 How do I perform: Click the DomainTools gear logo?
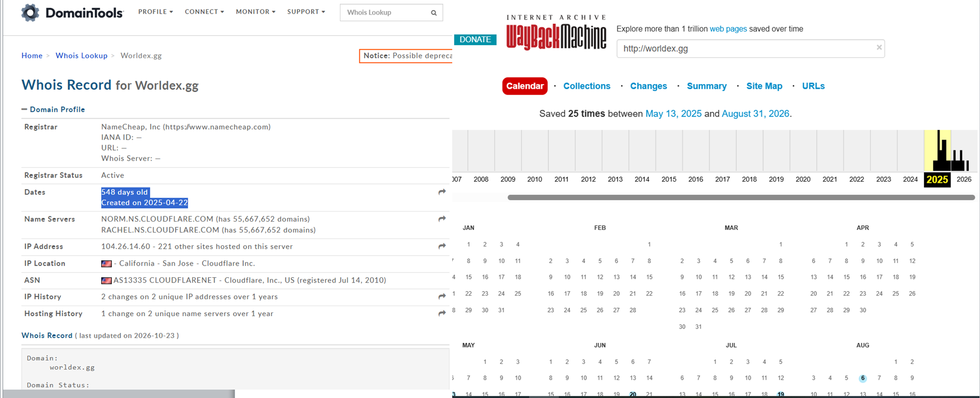30,13
